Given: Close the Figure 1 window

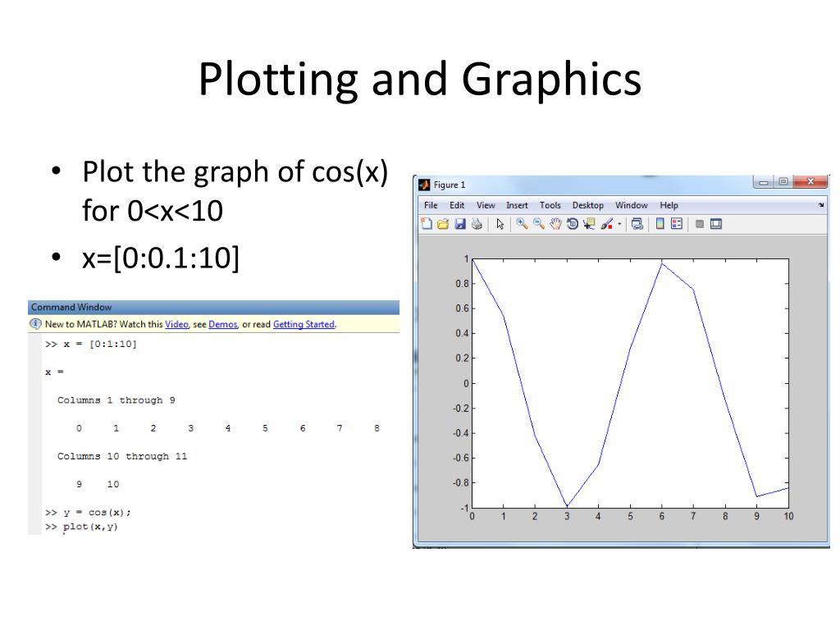Looking at the screenshot, I should (x=810, y=182).
